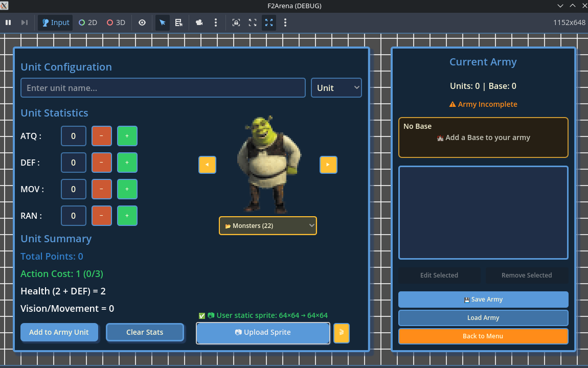Open embed options three-dot menu

[285, 22]
